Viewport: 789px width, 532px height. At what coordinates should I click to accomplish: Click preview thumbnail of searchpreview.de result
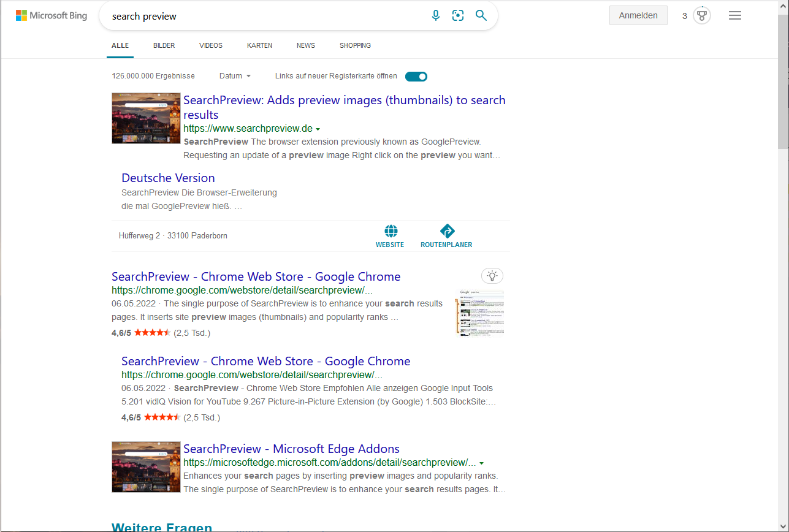(147, 118)
